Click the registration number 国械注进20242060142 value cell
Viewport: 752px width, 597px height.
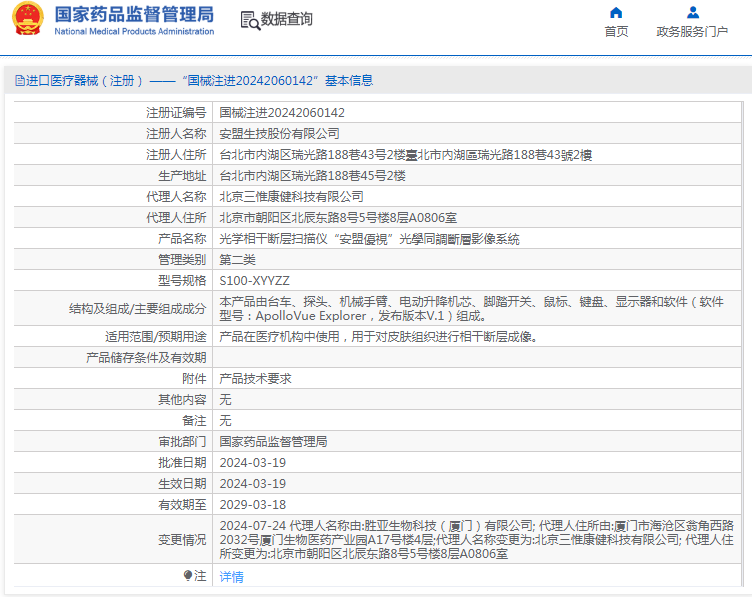coord(282,113)
